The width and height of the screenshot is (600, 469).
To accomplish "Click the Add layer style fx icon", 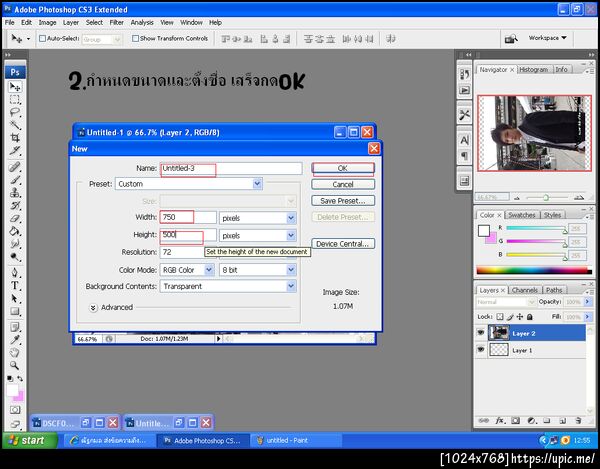I will coord(499,420).
